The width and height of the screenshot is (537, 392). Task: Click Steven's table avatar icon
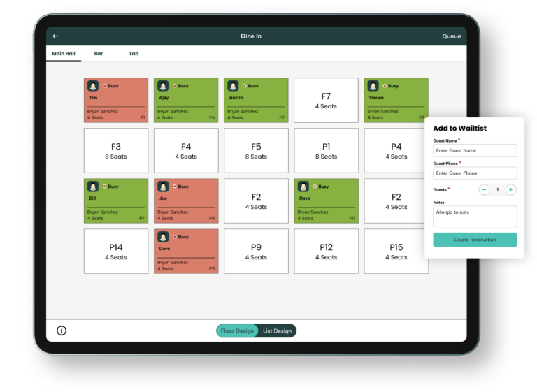[373, 86]
